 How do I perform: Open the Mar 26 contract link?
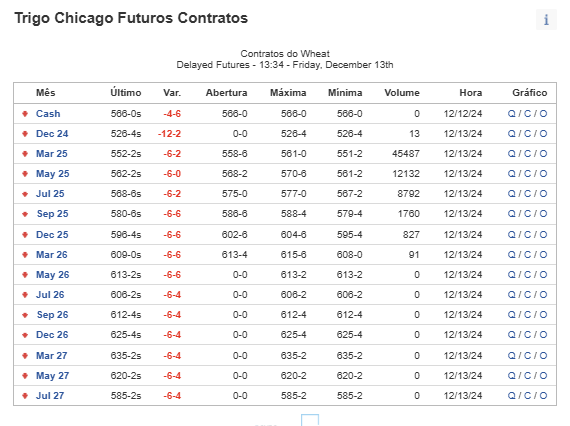(52, 255)
